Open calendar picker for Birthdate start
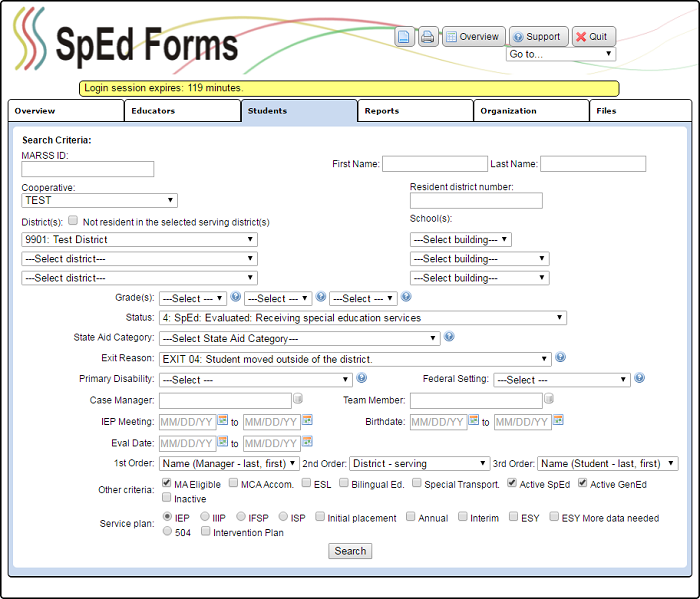This screenshot has width=700, height=599. coord(474,421)
